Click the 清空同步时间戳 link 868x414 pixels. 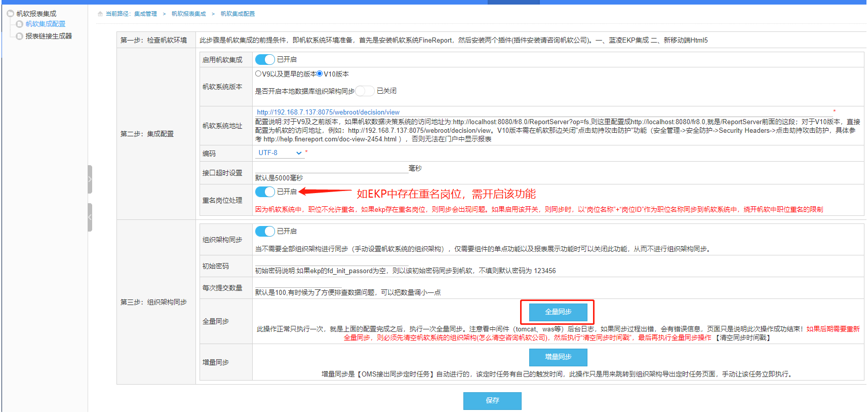coord(743,337)
